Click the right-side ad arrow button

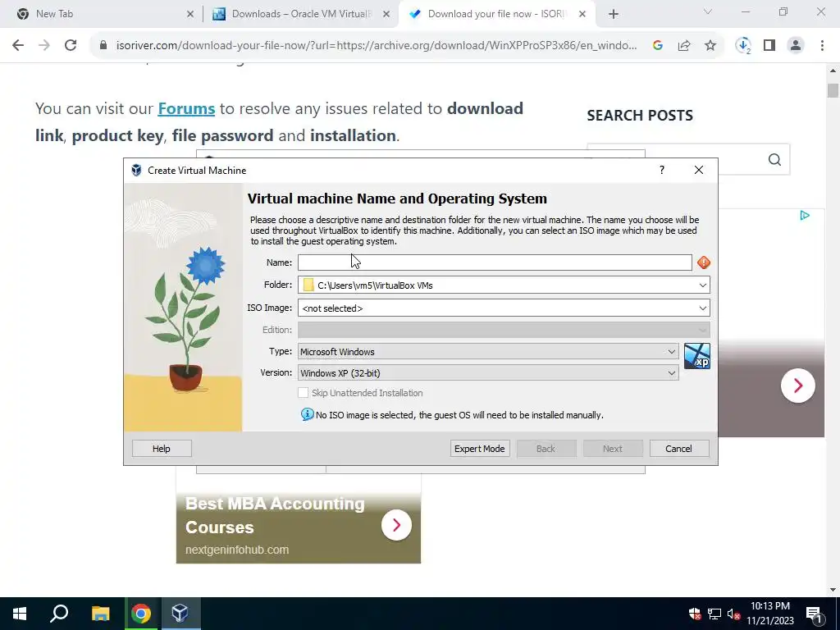[797, 386]
